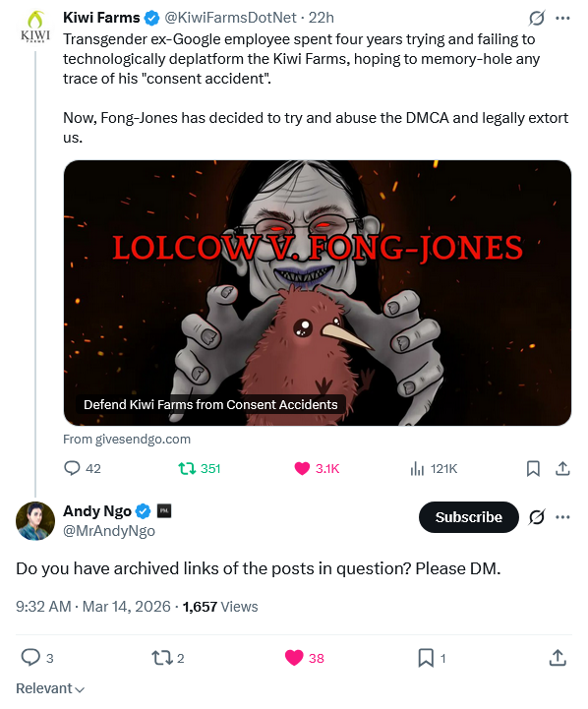This screenshot has height=709, width=588.
Task: Open Grok icon beside Subscribe button
Action: (x=537, y=517)
